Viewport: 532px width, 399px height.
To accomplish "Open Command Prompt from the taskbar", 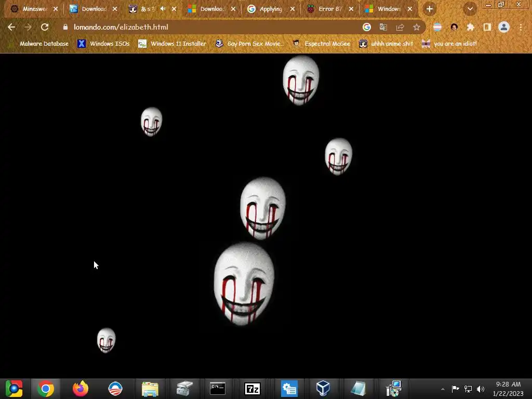I will coord(218,389).
